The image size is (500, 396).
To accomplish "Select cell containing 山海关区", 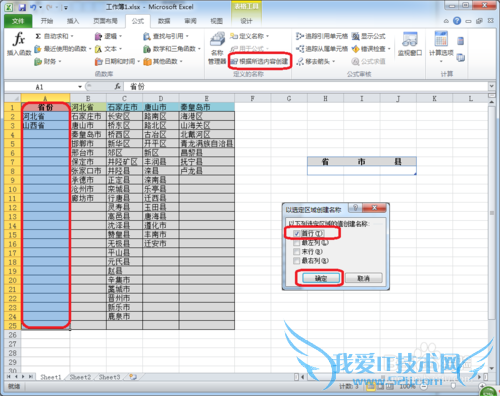I will pos(207,126).
